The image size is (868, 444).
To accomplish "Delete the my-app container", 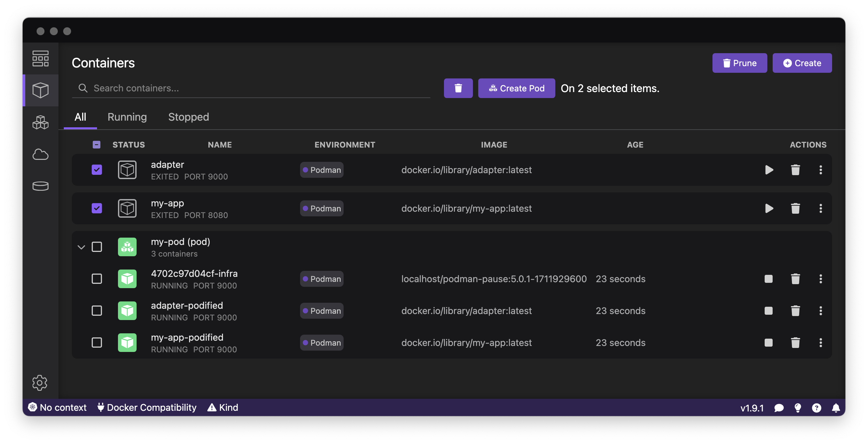I will (x=795, y=208).
